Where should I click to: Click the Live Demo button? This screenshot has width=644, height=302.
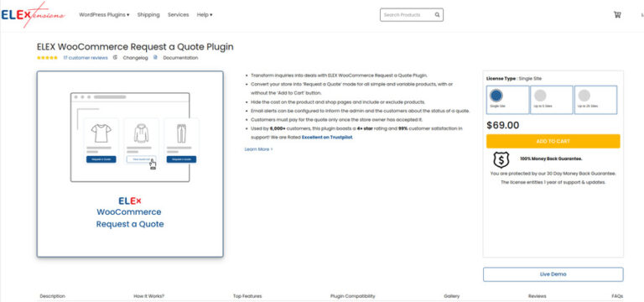click(x=553, y=274)
